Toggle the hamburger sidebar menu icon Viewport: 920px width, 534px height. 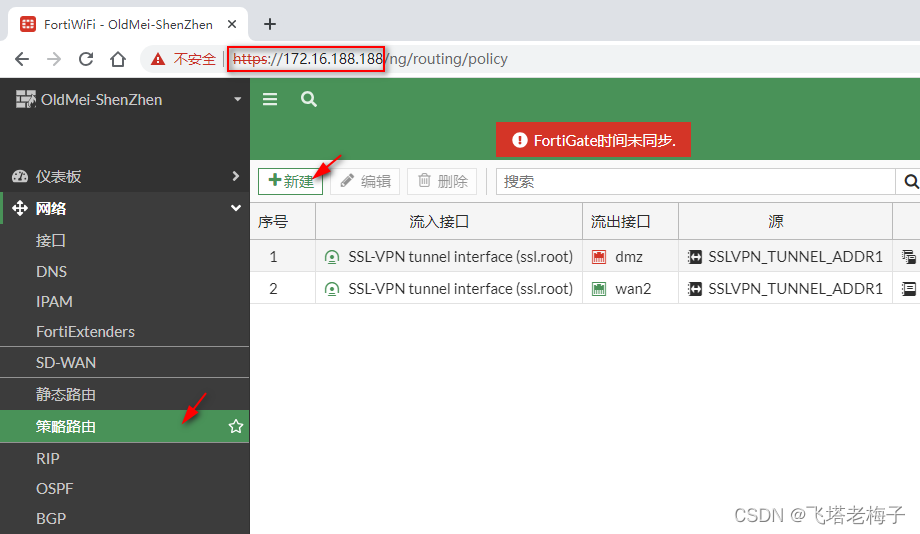(270, 99)
